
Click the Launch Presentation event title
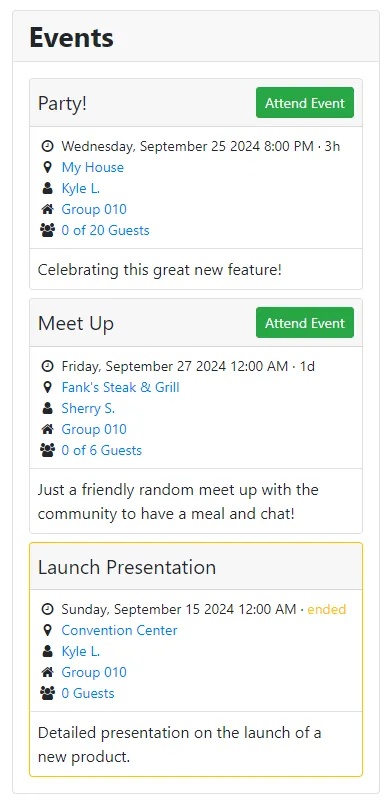click(127, 567)
